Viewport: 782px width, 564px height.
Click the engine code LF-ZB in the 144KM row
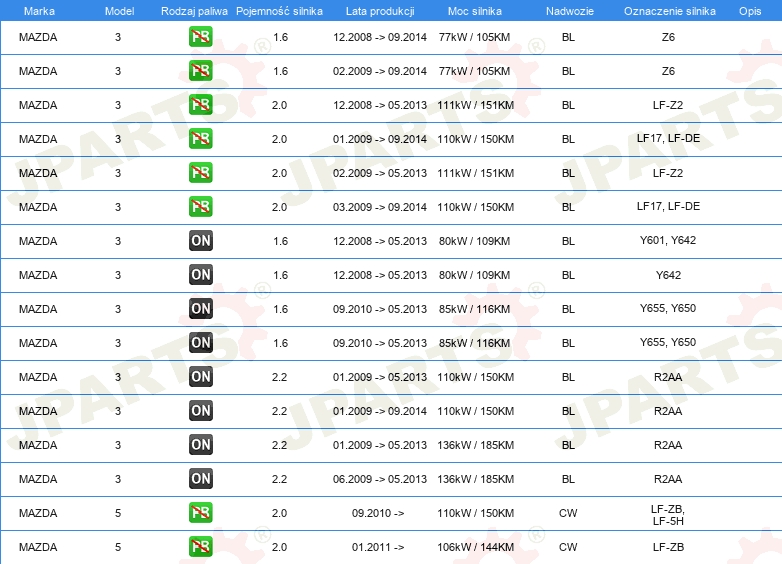pos(668,547)
